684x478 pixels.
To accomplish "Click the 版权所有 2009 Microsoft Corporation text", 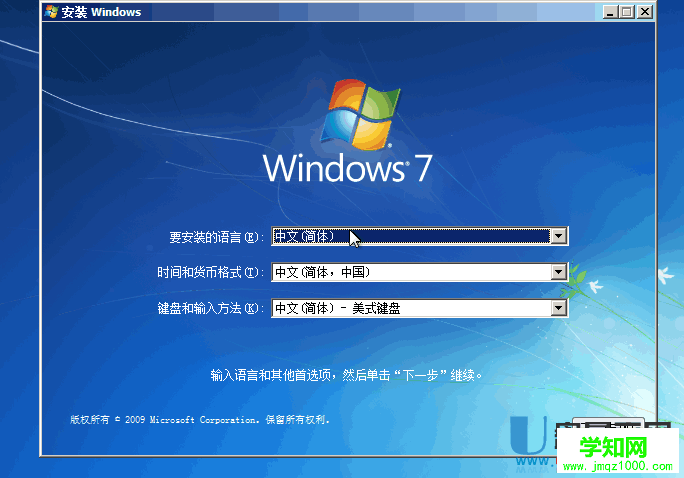I will tap(199, 420).
